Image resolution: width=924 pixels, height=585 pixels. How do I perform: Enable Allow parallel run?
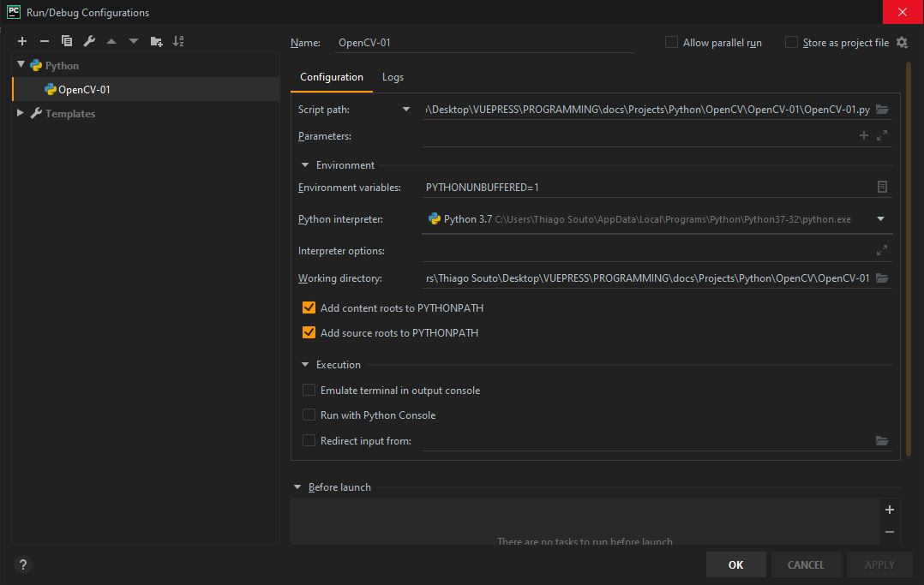click(x=671, y=43)
